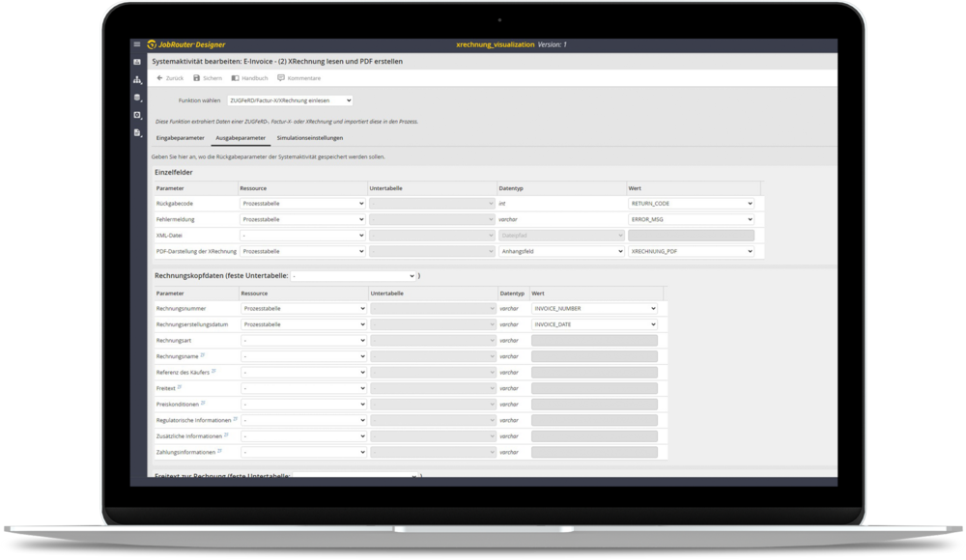Click the JobRouter Designer logo
The height and width of the screenshot is (560, 966).
[186, 44]
